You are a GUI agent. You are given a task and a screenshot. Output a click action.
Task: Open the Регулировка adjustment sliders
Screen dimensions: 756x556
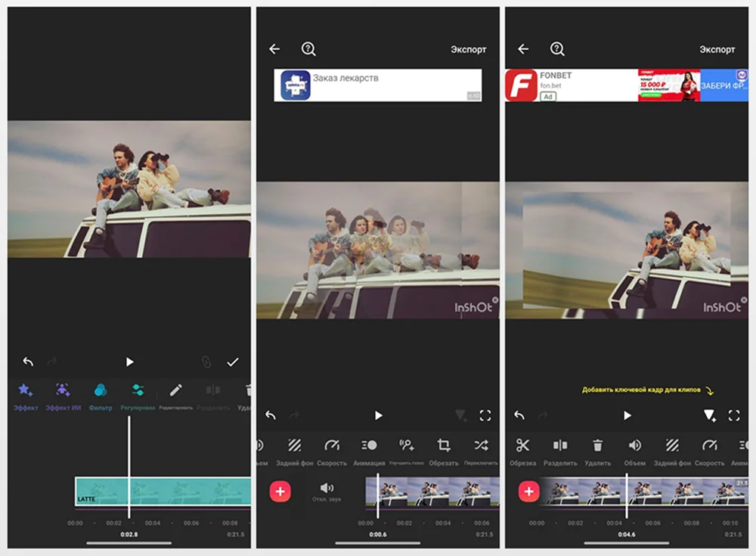tap(137, 390)
